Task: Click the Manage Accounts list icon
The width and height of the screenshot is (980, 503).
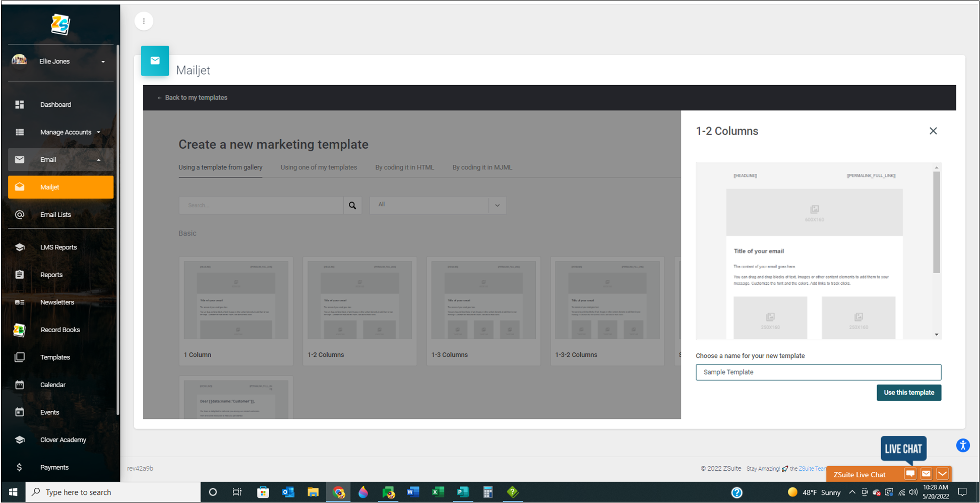Action: 20,132
